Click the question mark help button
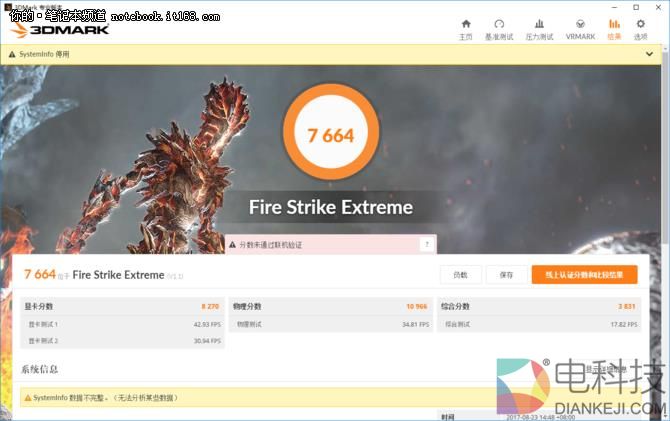The image size is (670, 421). tap(427, 244)
